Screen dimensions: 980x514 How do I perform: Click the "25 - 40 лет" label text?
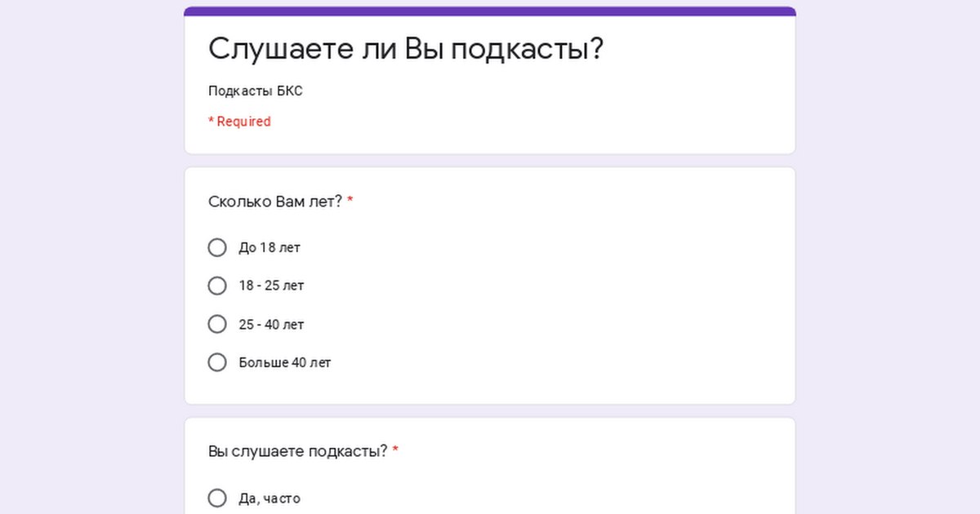[x=271, y=324]
